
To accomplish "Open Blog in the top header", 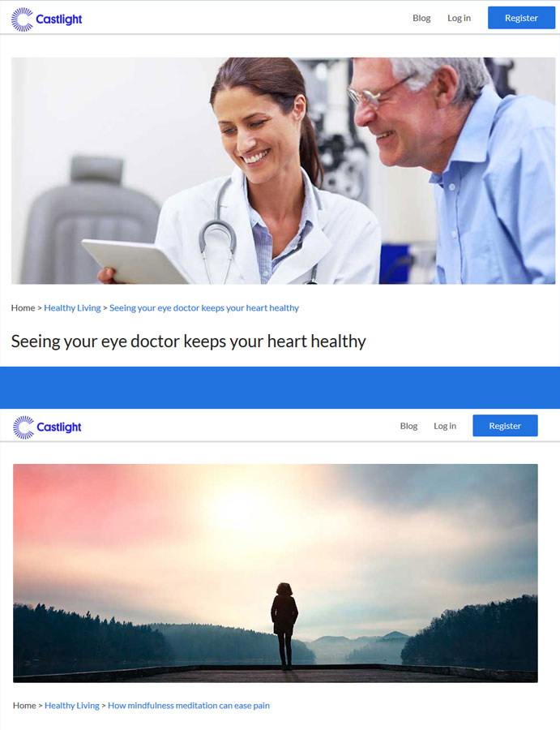I will (421, 18).
